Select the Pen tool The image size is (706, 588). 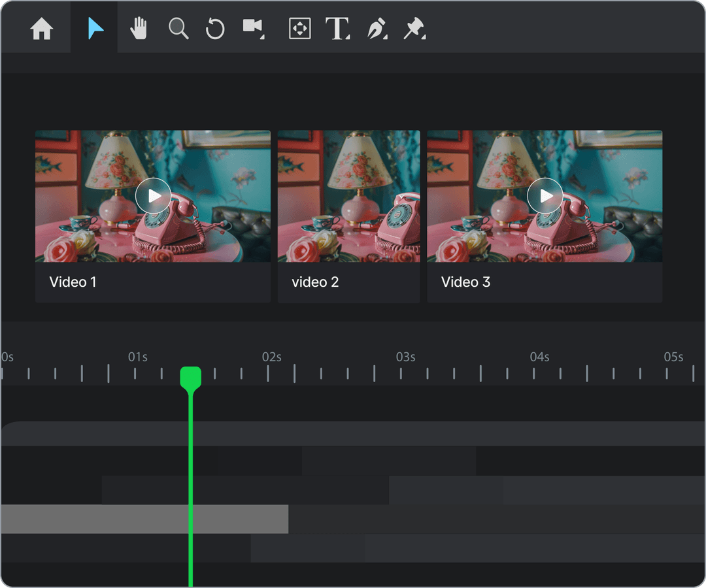tap(377, 28)
